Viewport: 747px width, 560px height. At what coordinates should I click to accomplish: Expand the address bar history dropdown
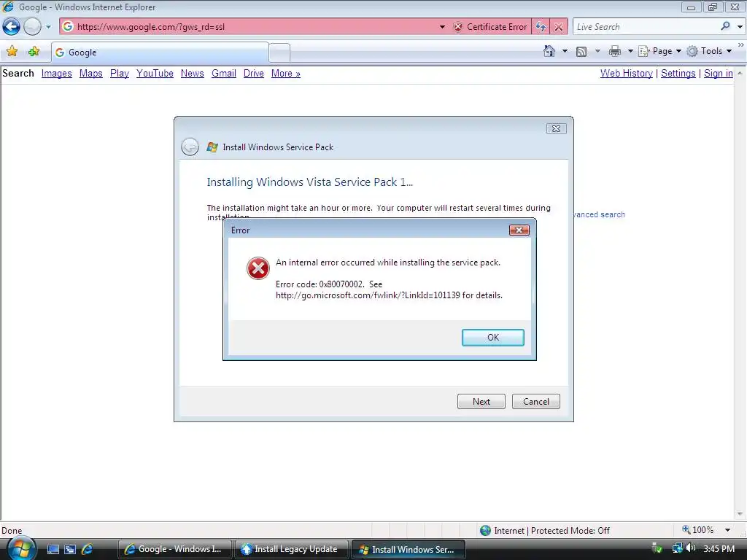coord(442,27)
